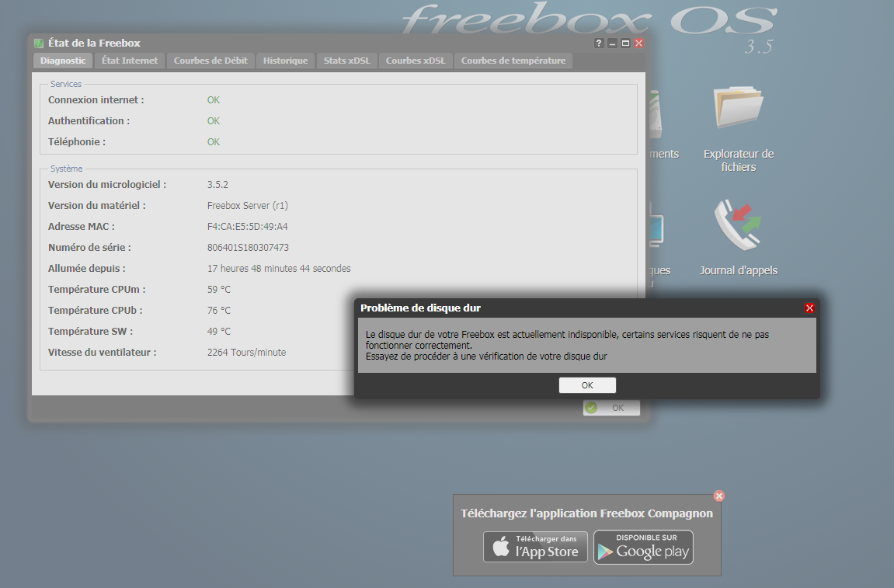Screen dimensions: 894x588
Task: Show the Courbes de température tab
Action: point(513,61)
